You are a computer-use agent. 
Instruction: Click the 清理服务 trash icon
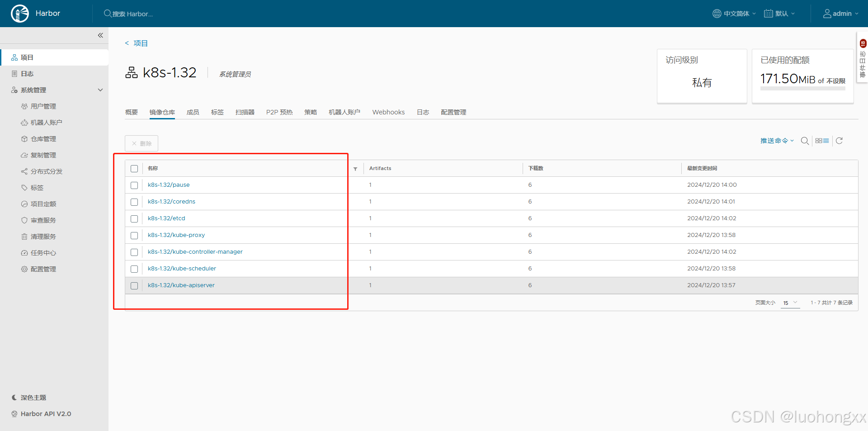coord(24,237)
